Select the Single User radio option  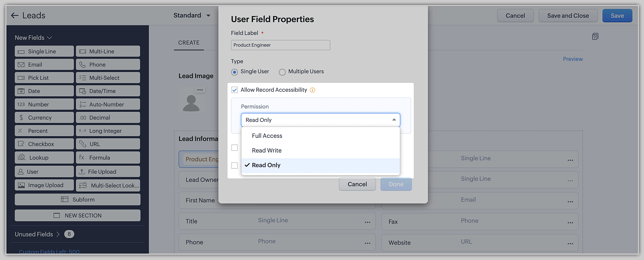[235, 72]
